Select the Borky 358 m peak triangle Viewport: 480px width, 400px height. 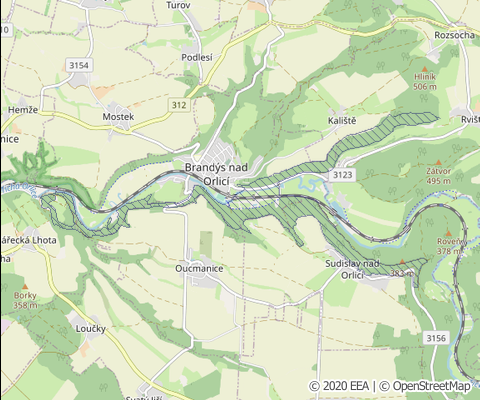(25, 287)
